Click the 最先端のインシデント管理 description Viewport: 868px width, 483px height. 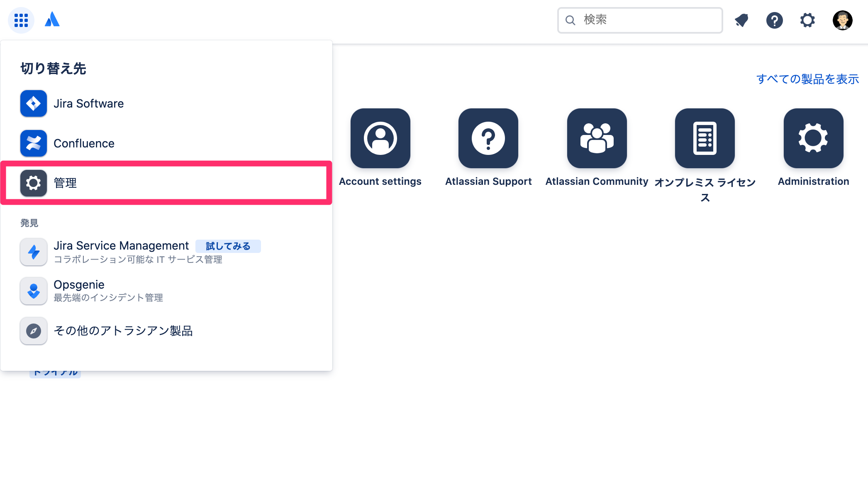(x=108, y=298)
